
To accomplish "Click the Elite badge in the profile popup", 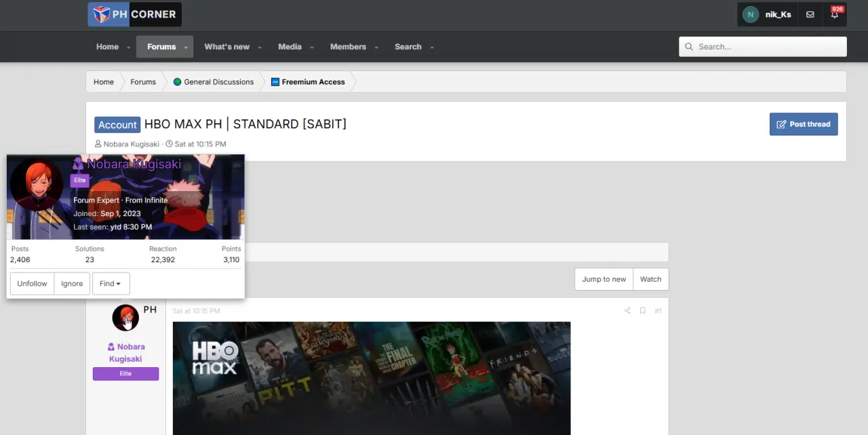I will pyautogui.click(x=80, y=180).
